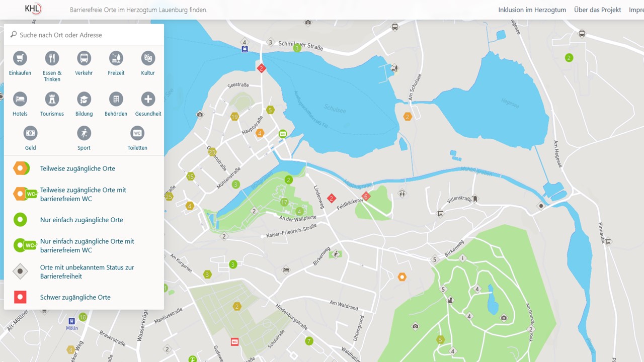Filter by Hotels bed icon
Screen dimensions: 644x362
pyautogui.click(x=20, y=99)
